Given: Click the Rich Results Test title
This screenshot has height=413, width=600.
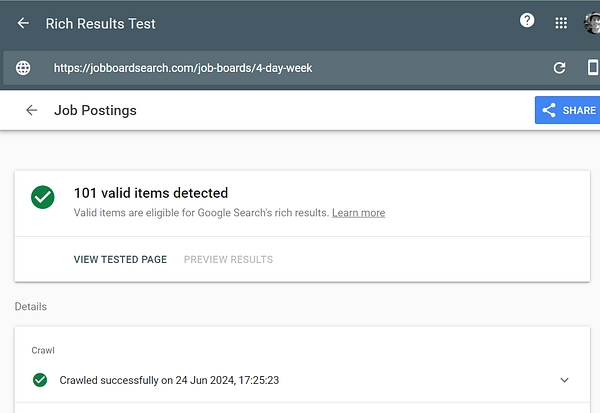Looking at the screenshot, I should click(101, 23).
